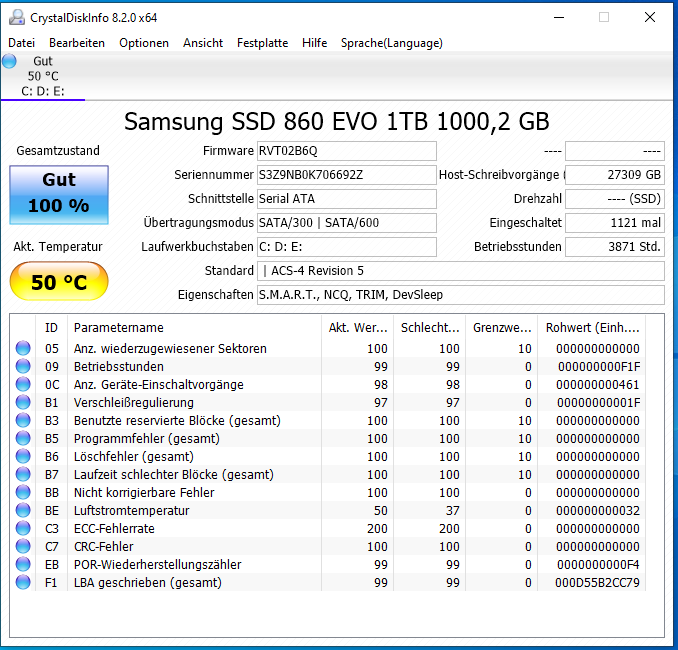Screen dimensions: 678x650
Task: Click the Firmware field RVT02B6Q
Action: [347, 150]
